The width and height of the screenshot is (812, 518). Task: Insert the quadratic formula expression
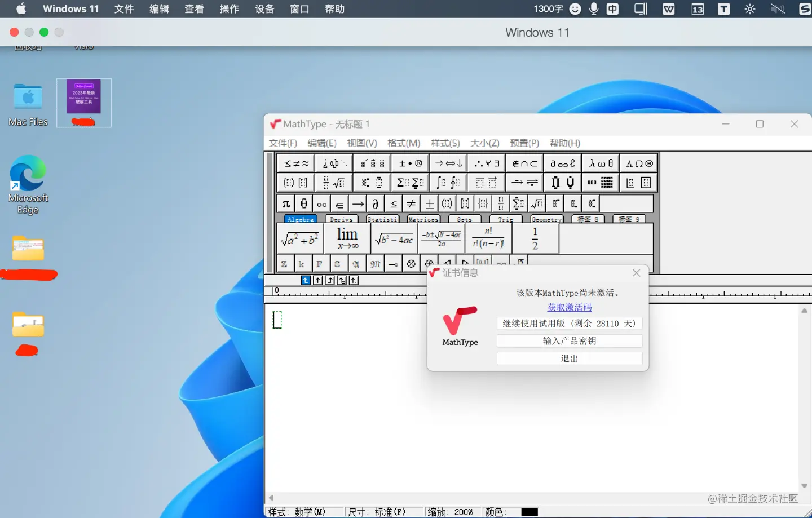442,239
